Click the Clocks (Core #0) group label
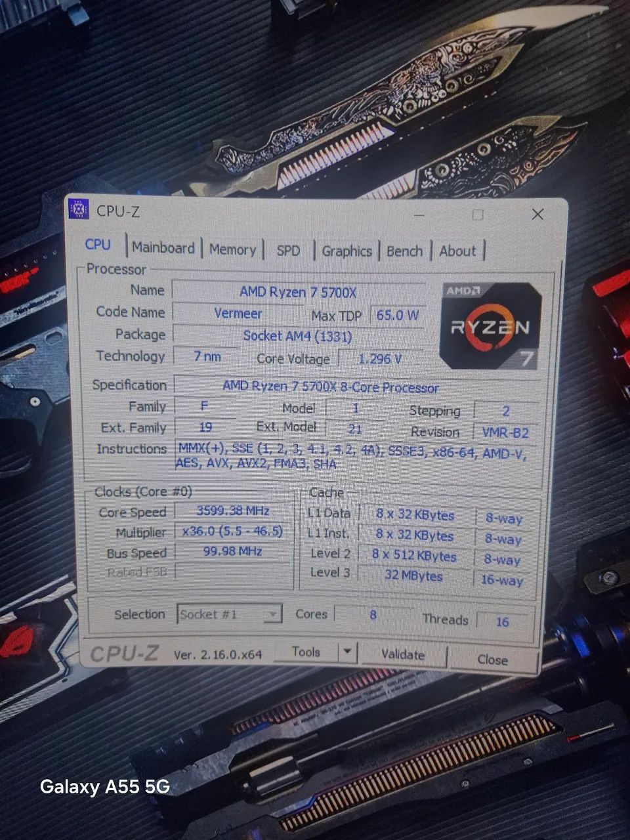This screenshot has height=840, width=630. click(x=143, y=492)
